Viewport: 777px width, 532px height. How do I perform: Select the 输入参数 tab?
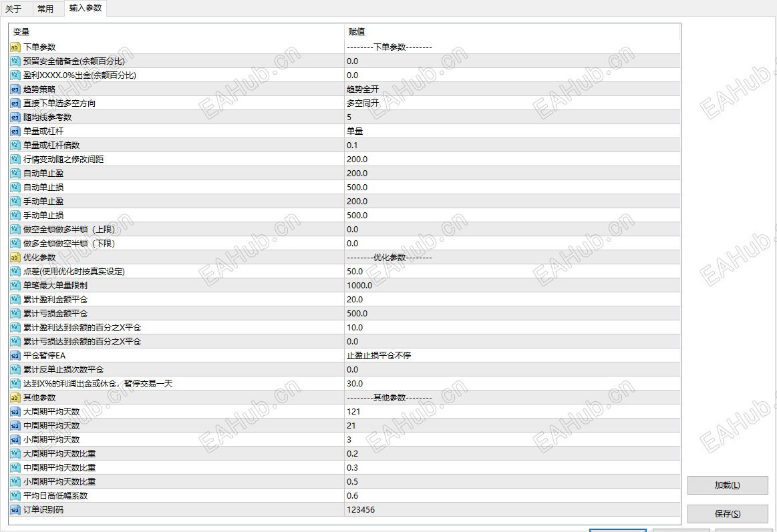86,8
